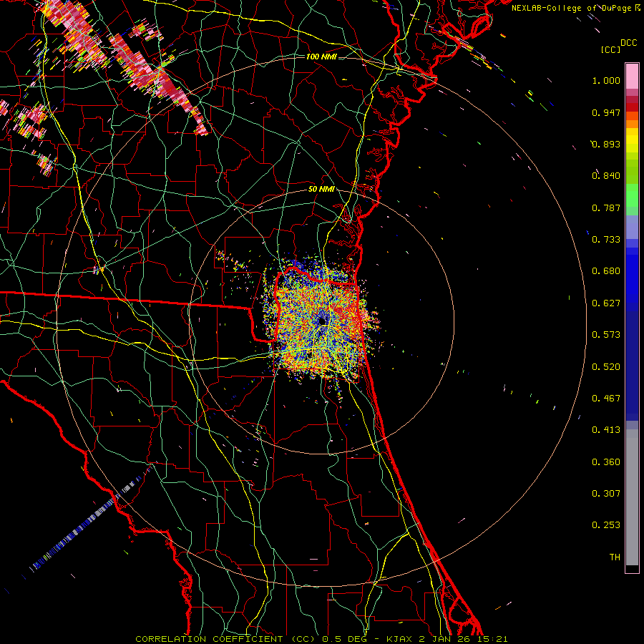Select the 0.733 scale value
644x644 pixels.
coord(606,240)
